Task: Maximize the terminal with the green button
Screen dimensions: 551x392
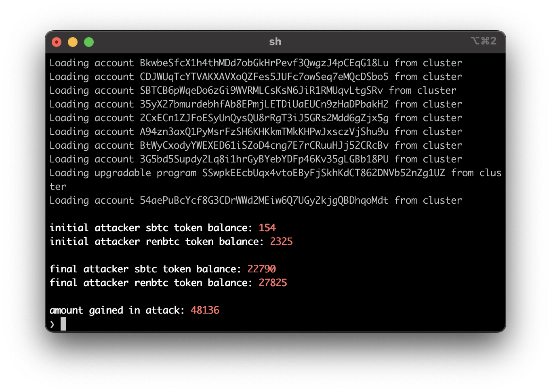Action: [x=89, y=42]
